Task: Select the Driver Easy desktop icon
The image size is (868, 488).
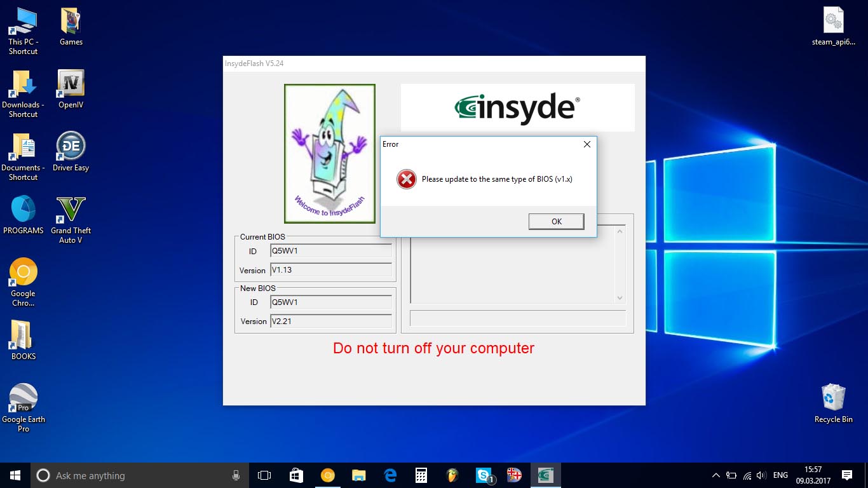Action: [71, 152]
